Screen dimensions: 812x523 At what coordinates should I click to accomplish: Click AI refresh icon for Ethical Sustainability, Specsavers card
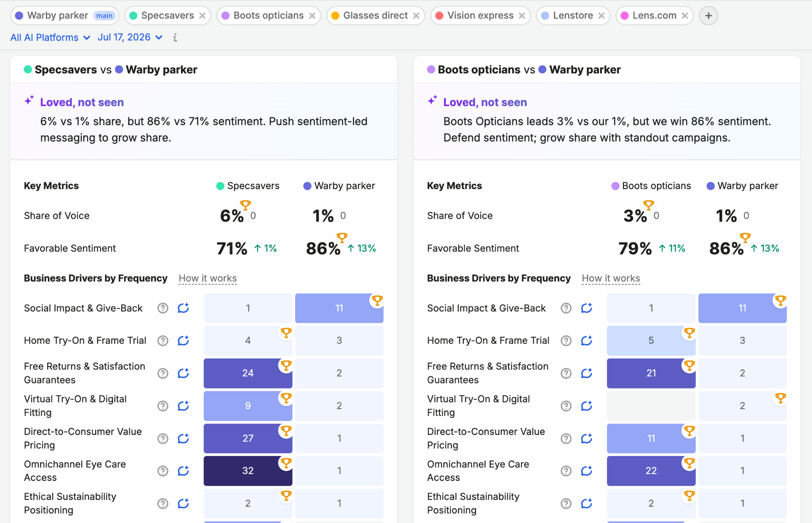(x=183, y=503)
